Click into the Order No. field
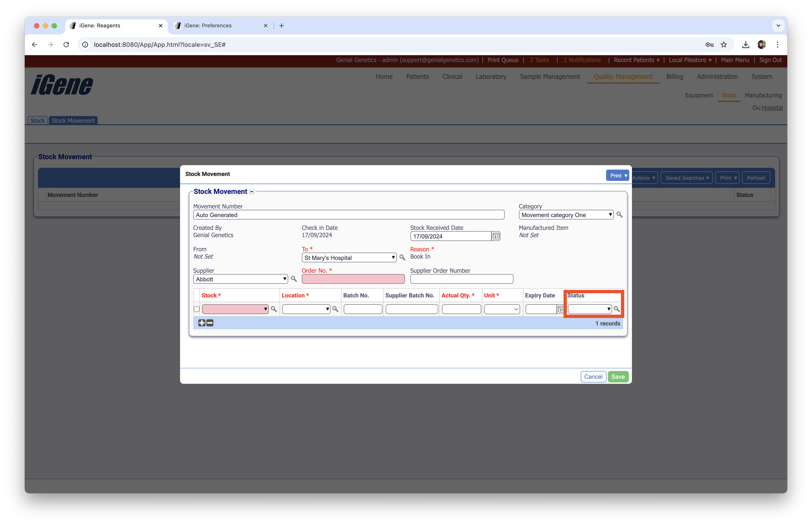Image resolution: width=812 pixels, height=526 pixels. coord(353,279)
